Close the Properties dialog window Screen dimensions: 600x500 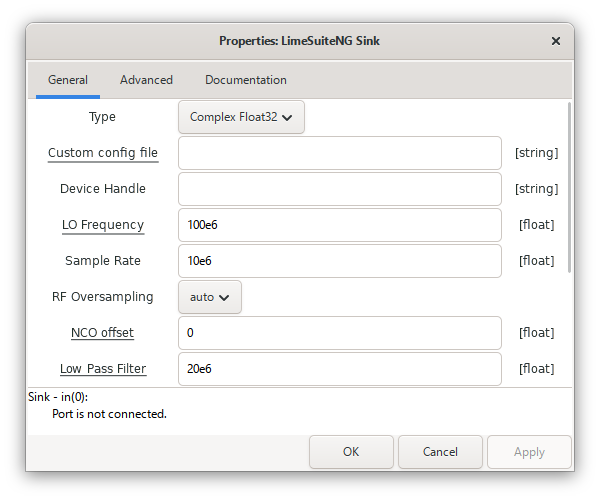coord(556,41)
